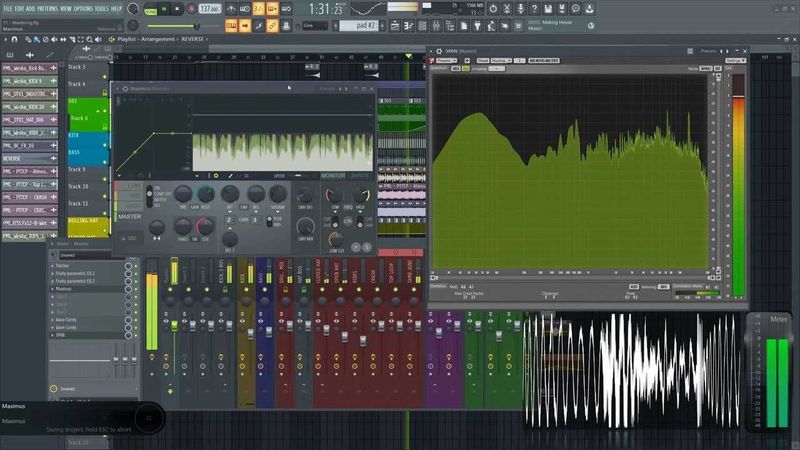This screenshot has height=450, width=800.
Task: Select the playlist zoom magnifier tool
Action: (89, 39)
